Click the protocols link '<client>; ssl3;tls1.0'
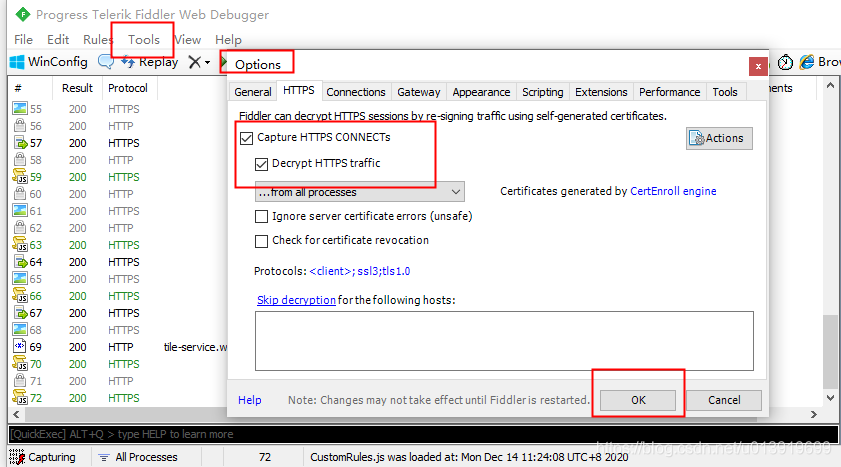The width and height of the screenshot is (841, 467). (x=360, y=271)
